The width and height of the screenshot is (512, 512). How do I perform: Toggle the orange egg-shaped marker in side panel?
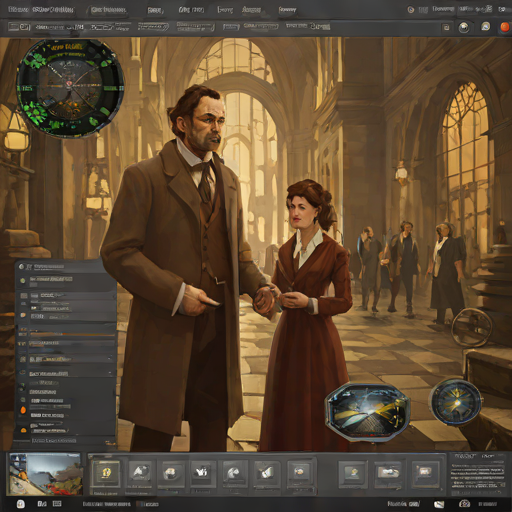[x=23, y=410]
